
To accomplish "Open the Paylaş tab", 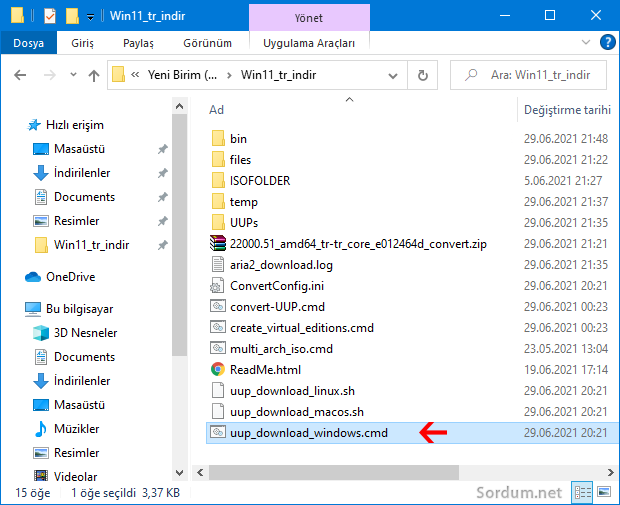I will click(138, 43).
